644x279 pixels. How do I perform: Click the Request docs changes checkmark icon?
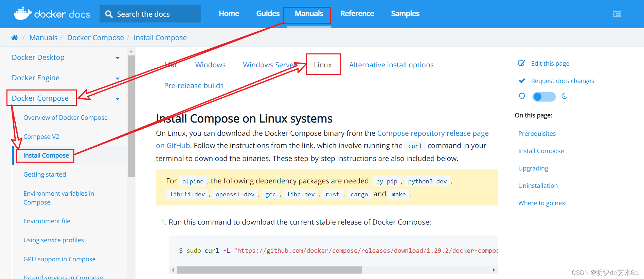(x=522, y=81)
